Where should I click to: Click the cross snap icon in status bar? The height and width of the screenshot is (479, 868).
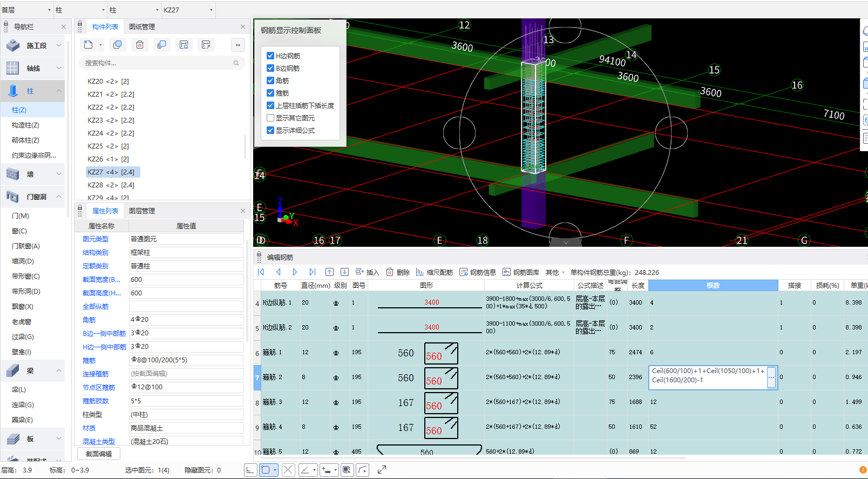(288, 470)
